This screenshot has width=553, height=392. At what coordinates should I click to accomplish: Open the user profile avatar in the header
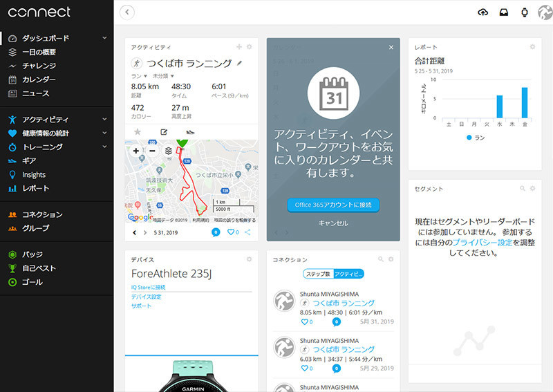pyautogui.click(x=545, y=12)
